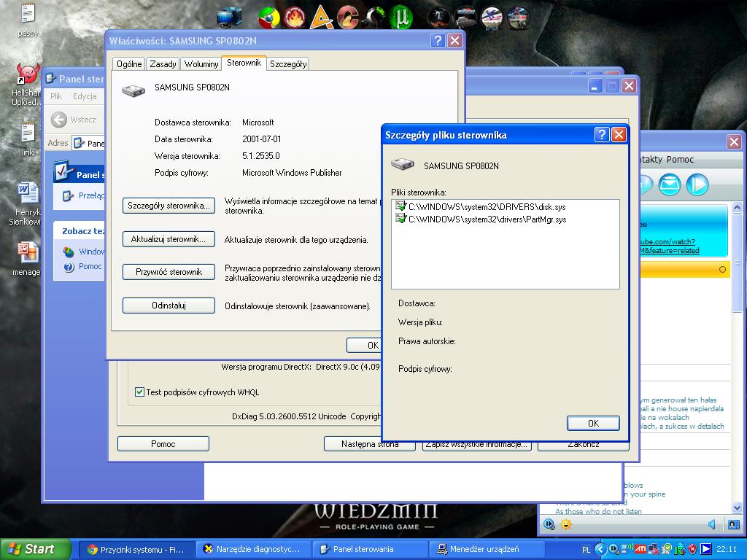Viewport: 747px width, 560px height.
Task: Select the disk.sys driver file row
Action: pos(480,206)
